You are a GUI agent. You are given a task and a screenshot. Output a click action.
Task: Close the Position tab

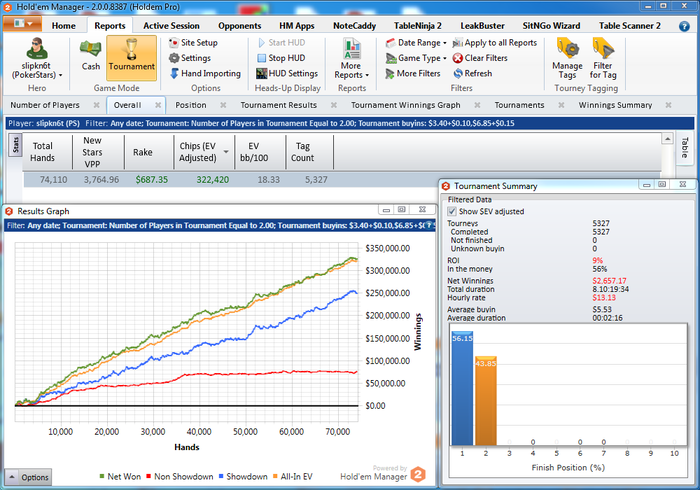(x=223, y=105)
